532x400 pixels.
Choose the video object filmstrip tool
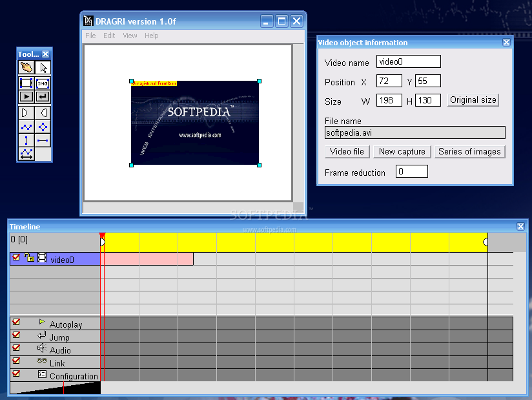26,83
